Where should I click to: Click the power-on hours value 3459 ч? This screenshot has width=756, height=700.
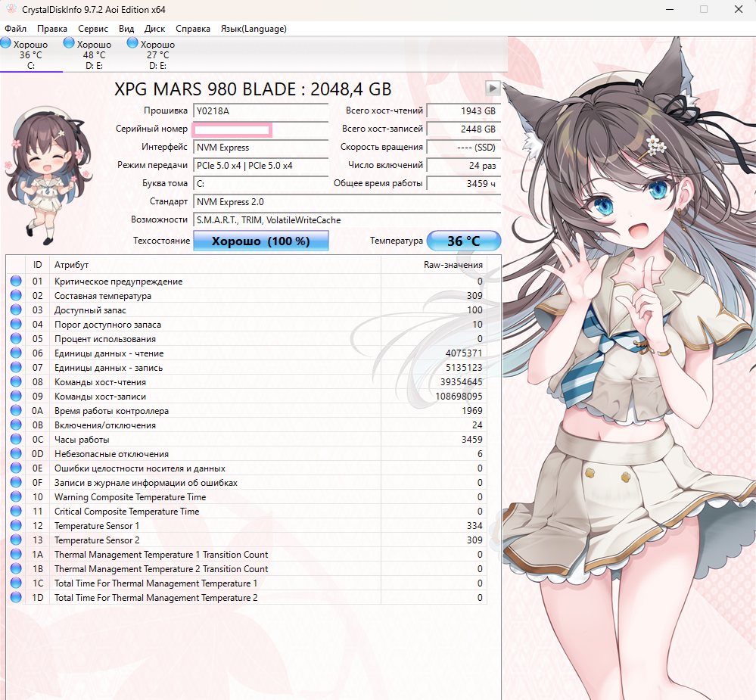tap(464, 184)
